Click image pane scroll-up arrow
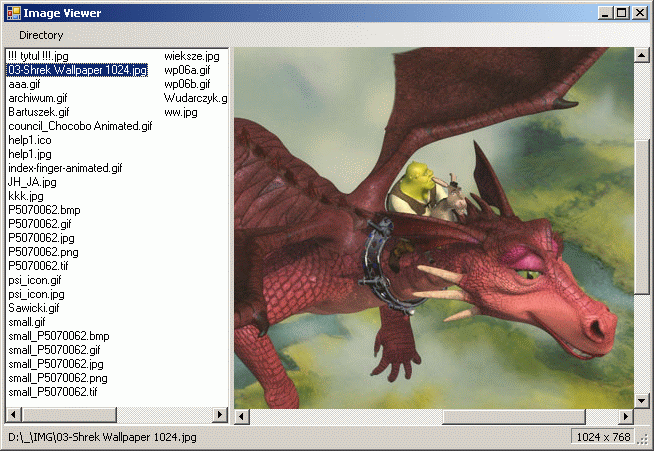654x451 pixels. point(641,55)
